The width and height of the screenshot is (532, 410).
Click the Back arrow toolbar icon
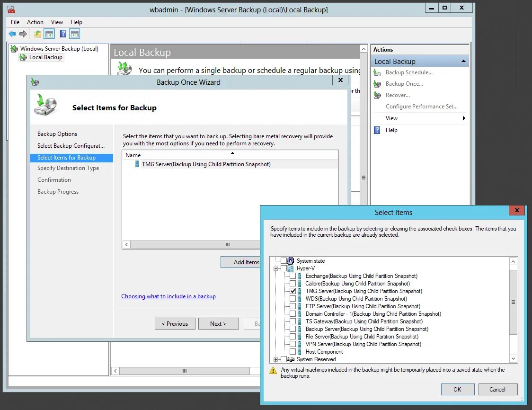tap(13, 34)
